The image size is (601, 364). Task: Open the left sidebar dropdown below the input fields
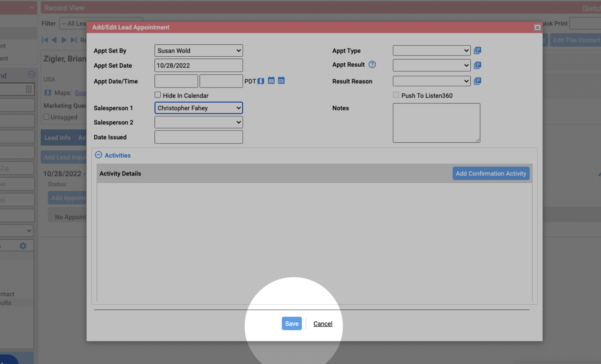click(x=16, y=231)
